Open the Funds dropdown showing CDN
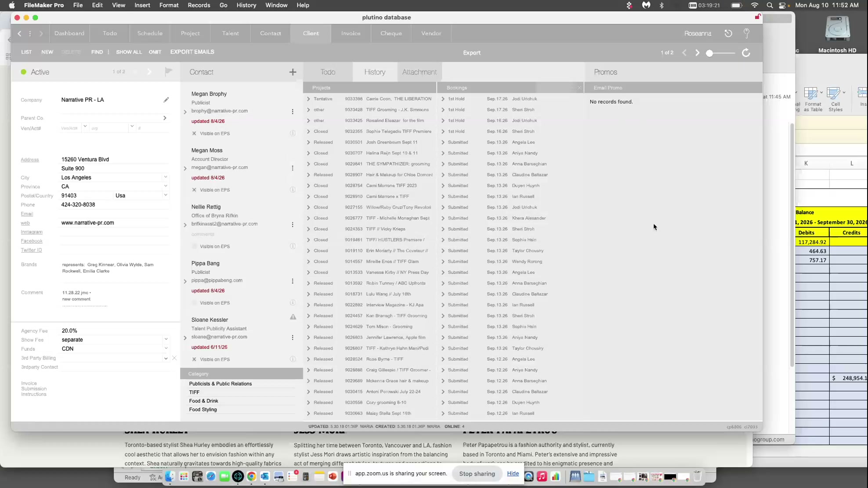This screenshot has width=868, height=488. pos(166,348)
